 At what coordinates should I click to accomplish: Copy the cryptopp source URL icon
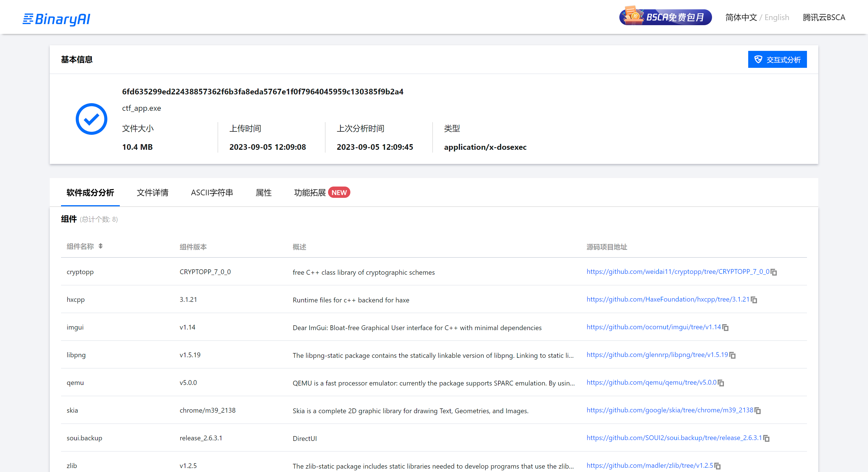[x=774, y=272]
